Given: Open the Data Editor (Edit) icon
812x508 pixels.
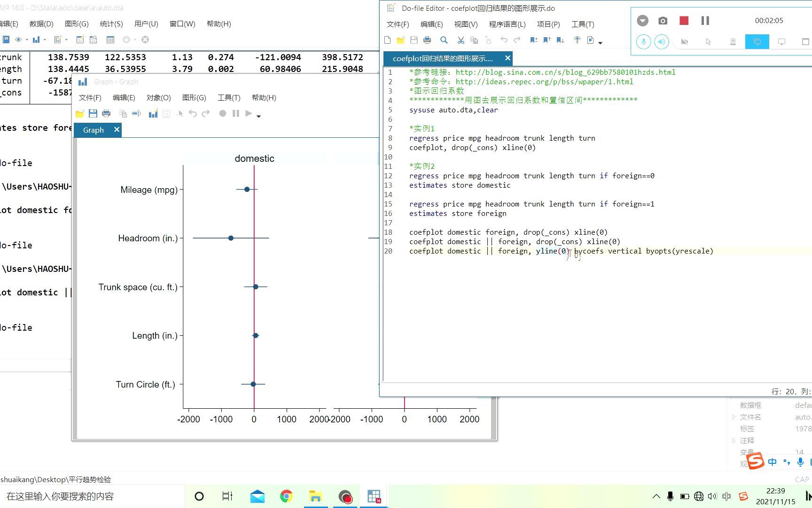Looking at the screenshot, I should tap(80, 40).
